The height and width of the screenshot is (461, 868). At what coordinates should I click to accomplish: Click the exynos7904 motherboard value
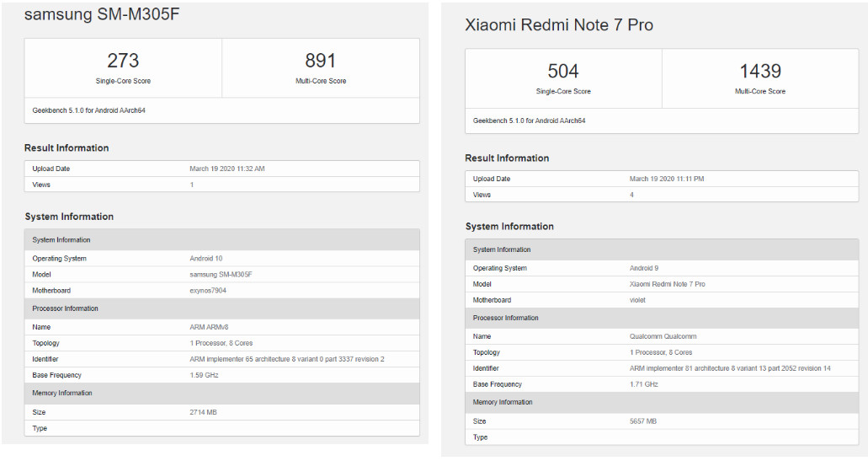tap(208, 291)
